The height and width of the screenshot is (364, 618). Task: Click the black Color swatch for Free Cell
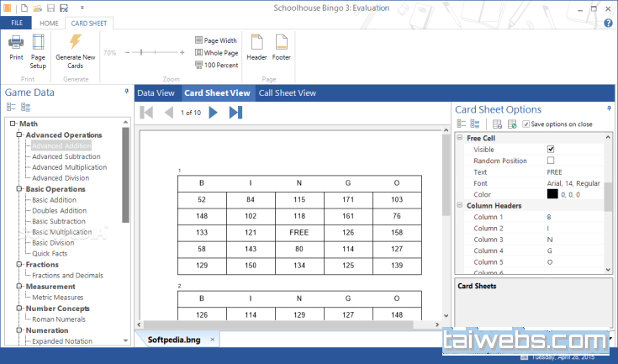pos(552,194)
